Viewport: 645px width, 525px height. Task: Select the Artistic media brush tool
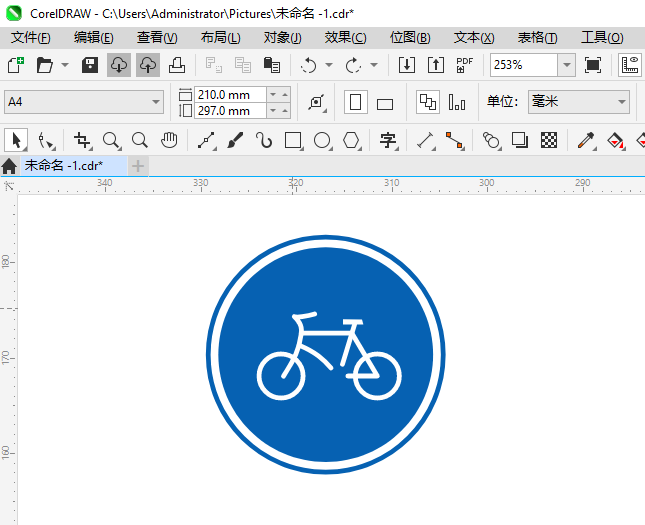point(235,141)
